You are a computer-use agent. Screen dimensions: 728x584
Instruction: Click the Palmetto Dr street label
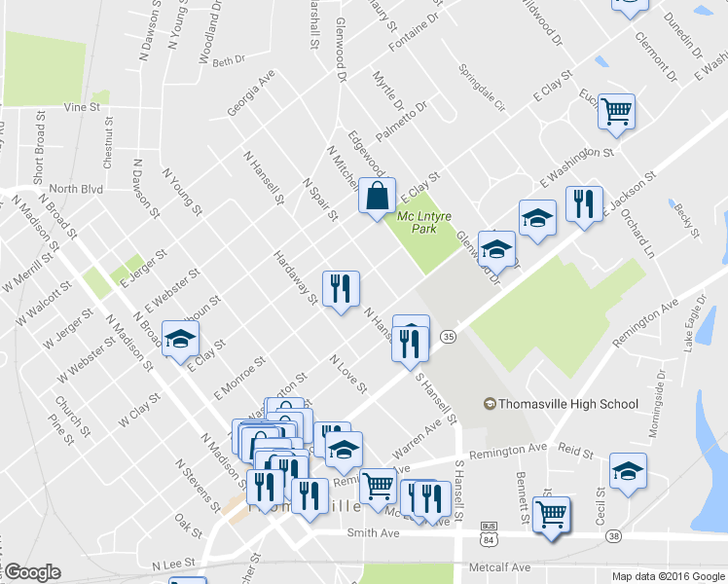401,121
